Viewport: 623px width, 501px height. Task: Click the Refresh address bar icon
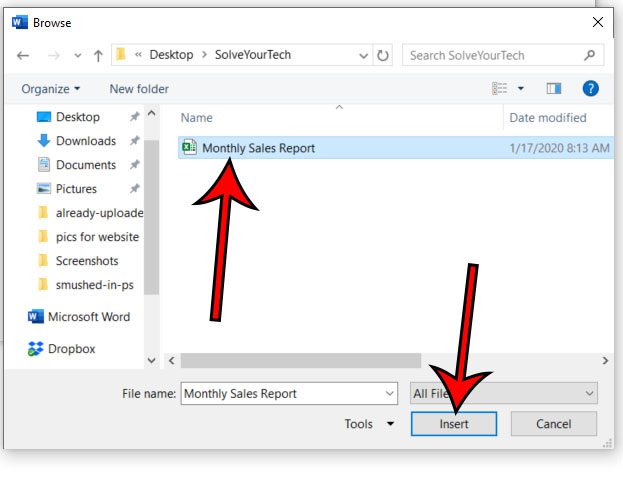click(x=382, y=56)
